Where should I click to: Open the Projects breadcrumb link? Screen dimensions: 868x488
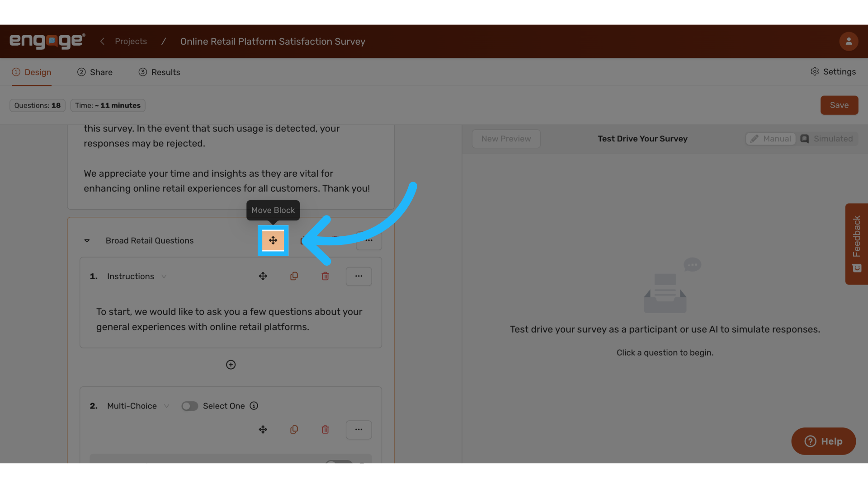tap(131, 41)
